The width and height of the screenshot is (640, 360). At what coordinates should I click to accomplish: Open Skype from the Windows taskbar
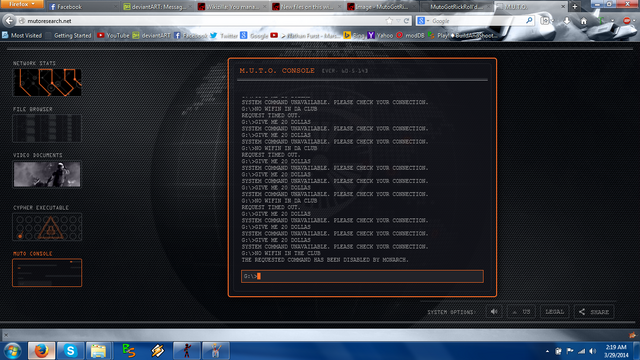70,351
